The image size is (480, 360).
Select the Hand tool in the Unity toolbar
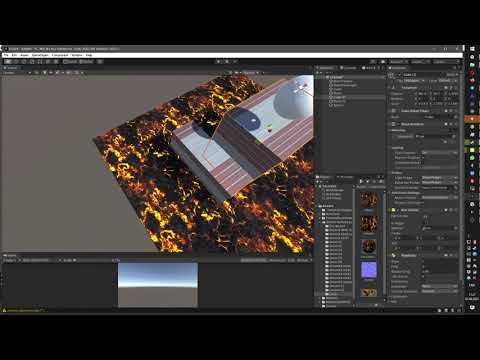point(8,62)
